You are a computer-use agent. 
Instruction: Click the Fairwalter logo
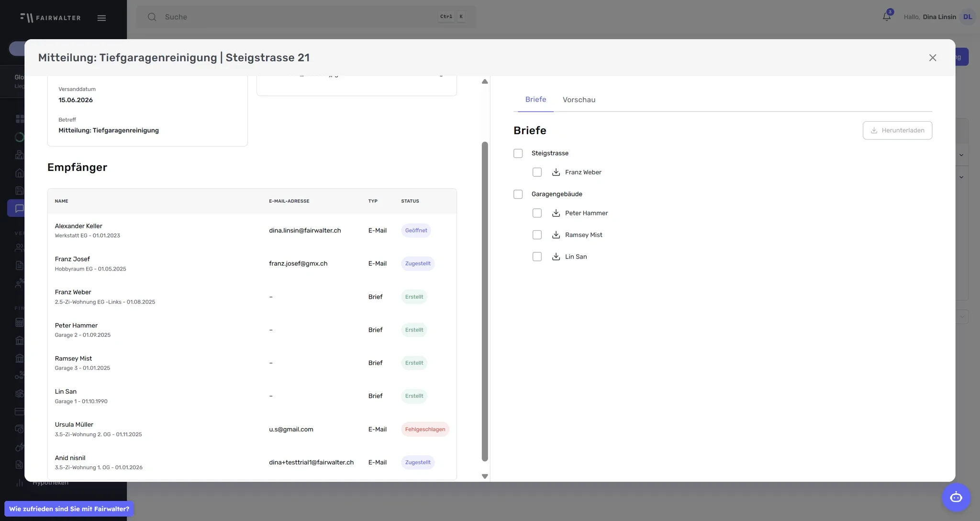click(50, 18)
